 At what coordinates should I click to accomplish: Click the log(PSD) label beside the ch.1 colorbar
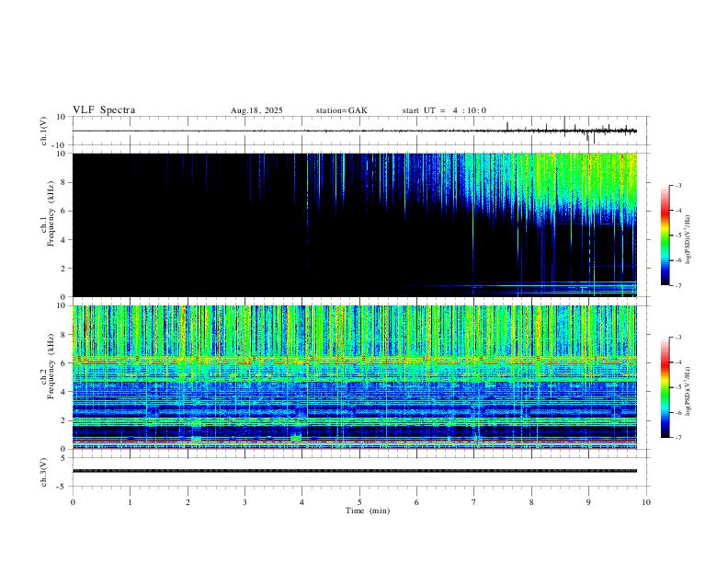tap(688, 239)
